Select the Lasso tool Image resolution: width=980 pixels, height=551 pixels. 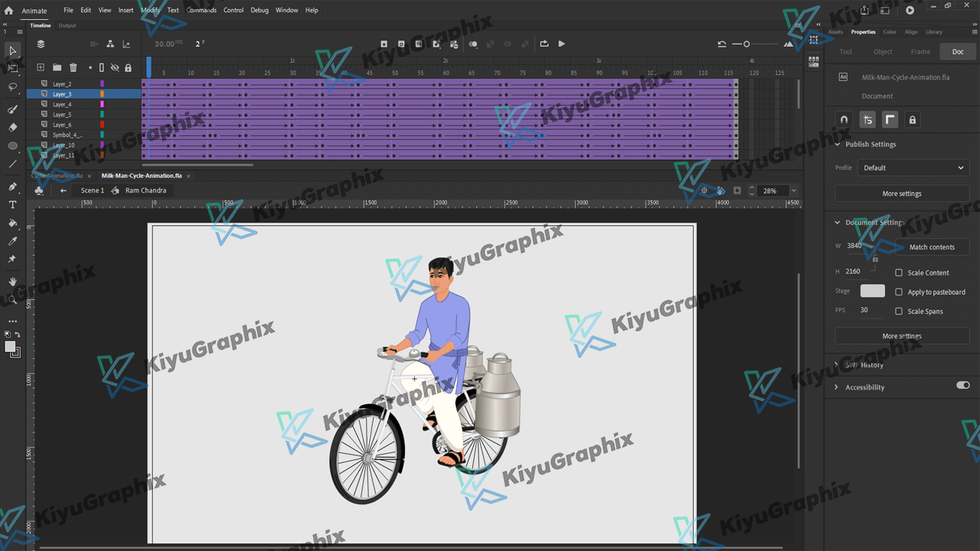coord(12,87)
